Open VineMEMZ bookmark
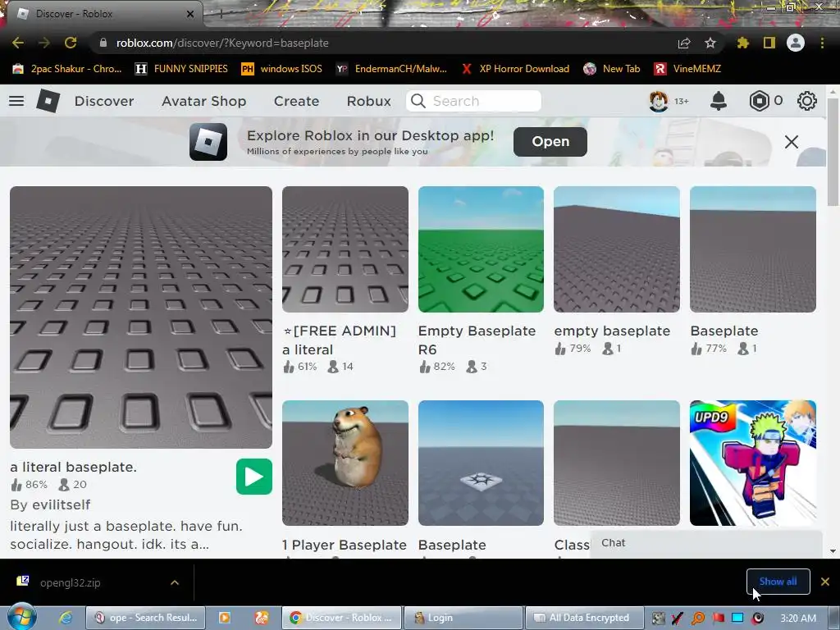The height and width of the screenshot is (630, 840). point(687,69)
